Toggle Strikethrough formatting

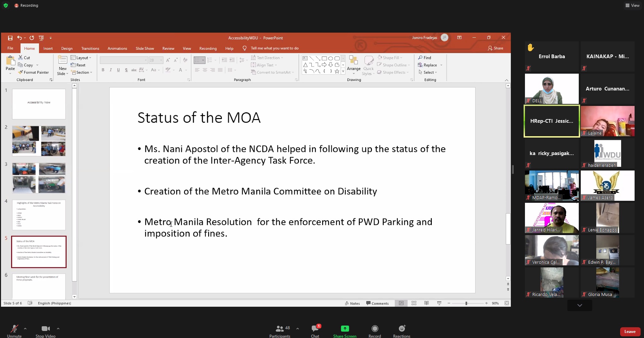point(134,70)
